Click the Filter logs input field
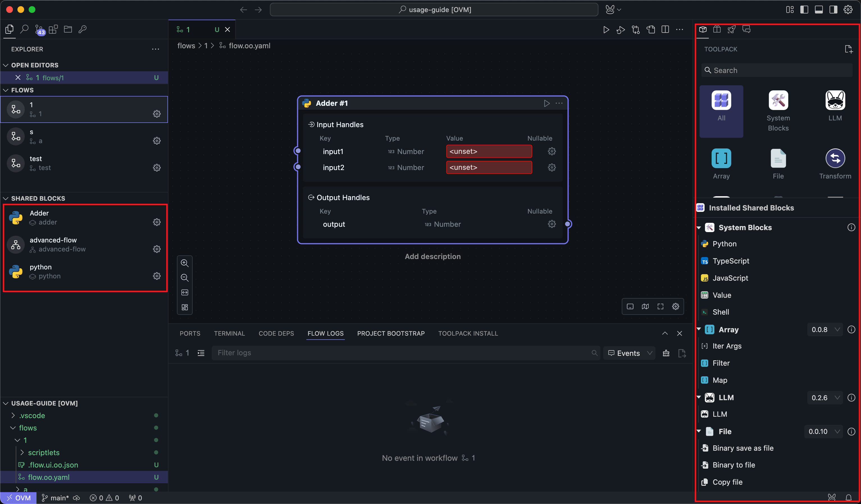This screenshot has height=504, width=861. click(403, 353)
